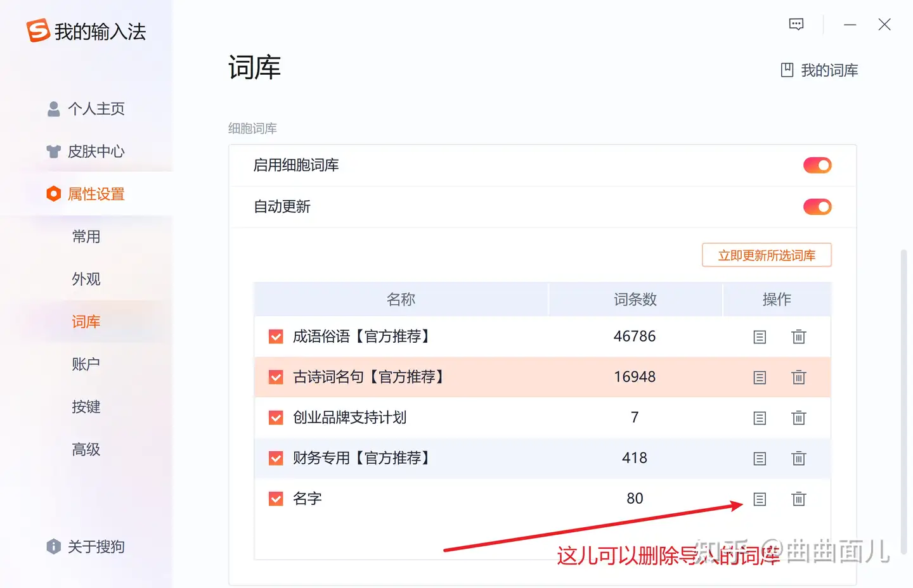The image size is (913, 588).
Task: View details of 名字 dictionary
Action: pyautogui.click(x=760, y=499)
